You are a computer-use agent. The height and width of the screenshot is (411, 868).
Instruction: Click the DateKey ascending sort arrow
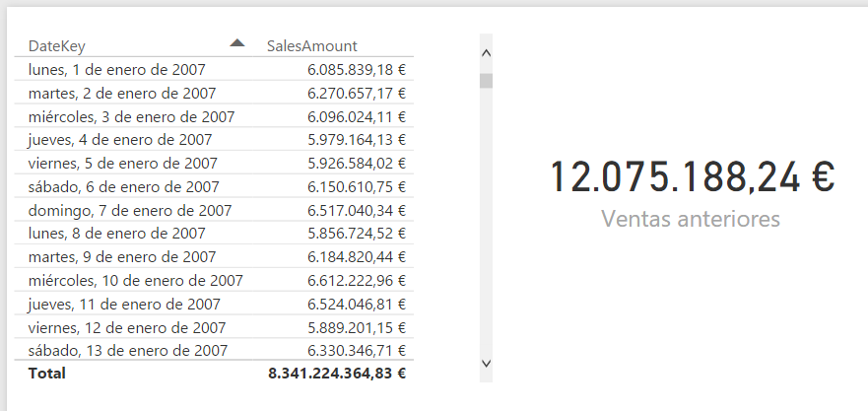tap(236, 42)
